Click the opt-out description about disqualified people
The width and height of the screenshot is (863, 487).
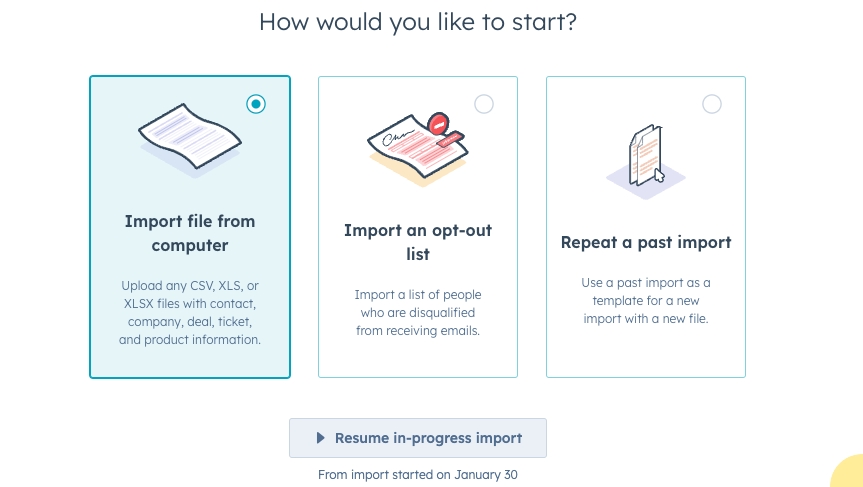(x=418, y=312)
